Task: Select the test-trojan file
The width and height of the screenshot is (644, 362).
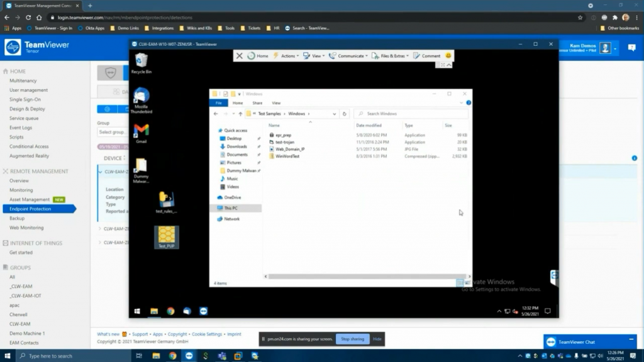Action: point(285,142)
